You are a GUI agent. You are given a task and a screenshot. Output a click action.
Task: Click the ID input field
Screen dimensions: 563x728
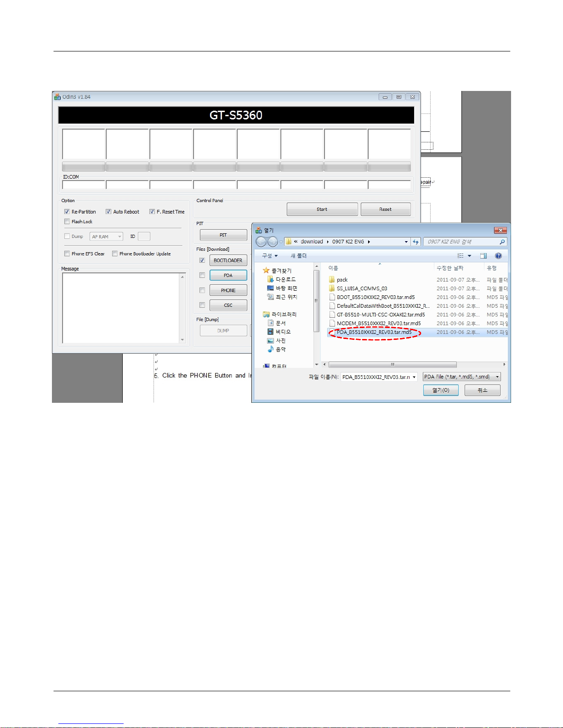pos(144,237)
